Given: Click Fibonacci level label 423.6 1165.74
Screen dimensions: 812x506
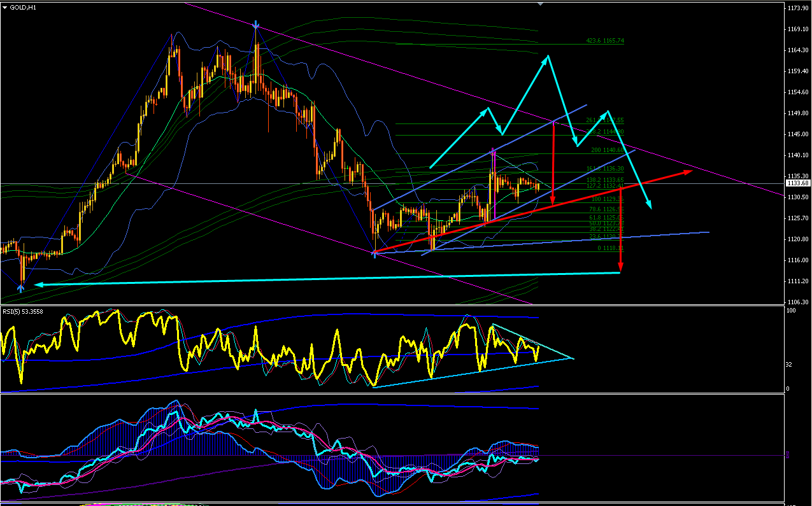Looking at the screenshot, I should 605,41.
